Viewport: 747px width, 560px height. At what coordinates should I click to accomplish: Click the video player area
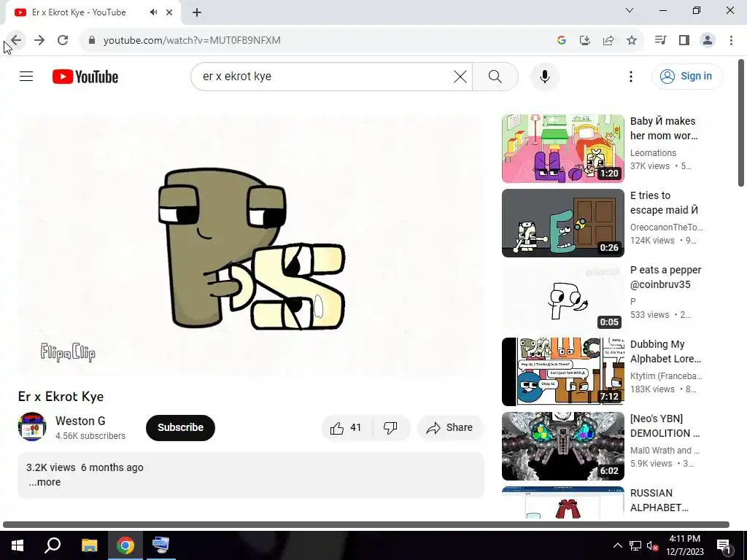pyautogui.click(x=251, y=245)
